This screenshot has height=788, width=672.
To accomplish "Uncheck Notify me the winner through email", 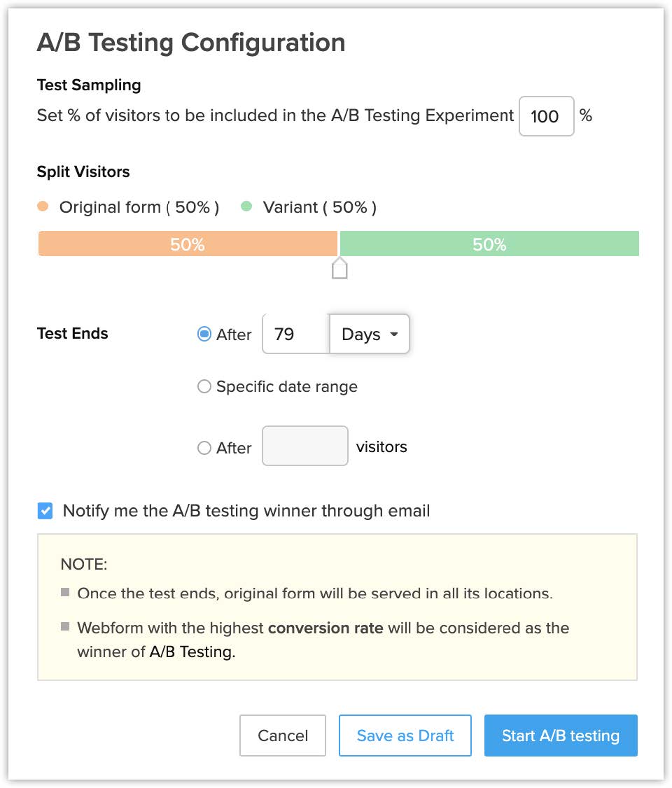I will [x=45, y=511].
